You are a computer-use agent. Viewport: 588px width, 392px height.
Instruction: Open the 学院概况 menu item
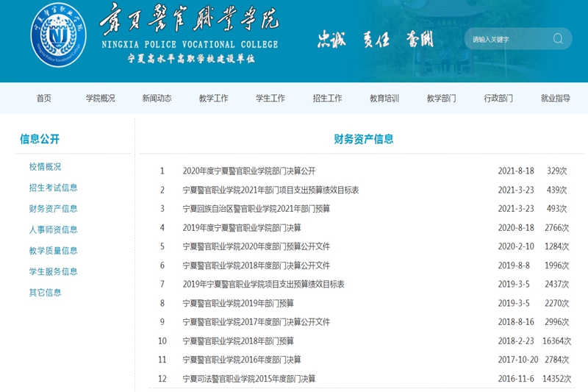click(x=101, y=99)
